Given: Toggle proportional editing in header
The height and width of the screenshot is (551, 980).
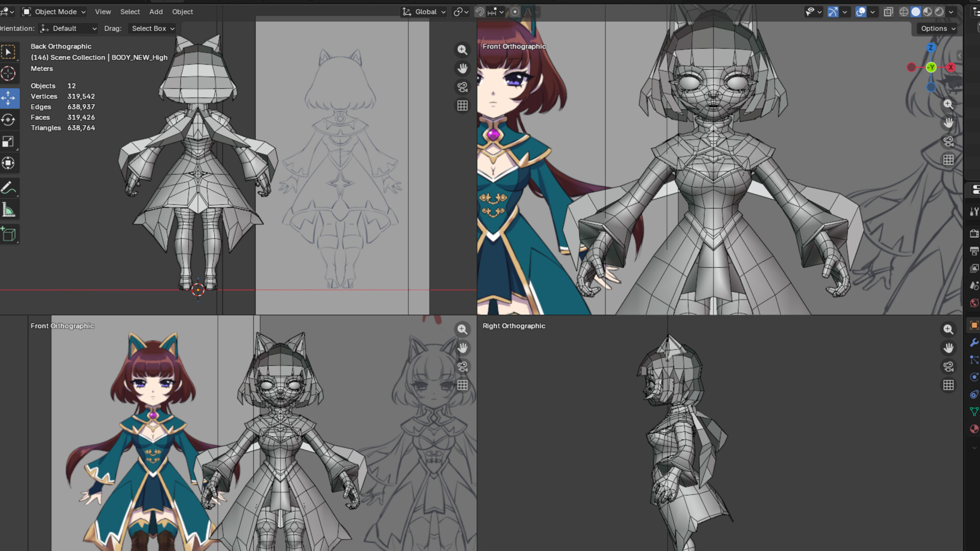Looking at the screenshot, I should 515,12.
